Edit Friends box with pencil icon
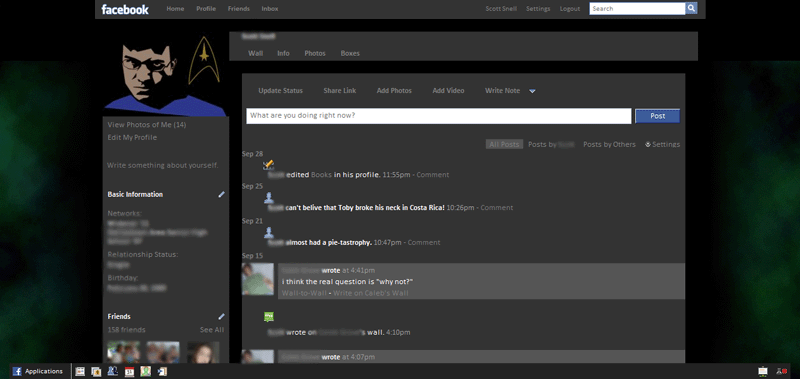The image size is (800, 379). (x=221, y=316)
